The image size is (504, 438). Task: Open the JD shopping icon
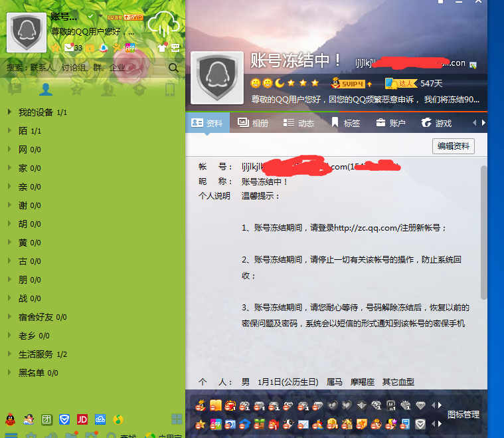82,419
